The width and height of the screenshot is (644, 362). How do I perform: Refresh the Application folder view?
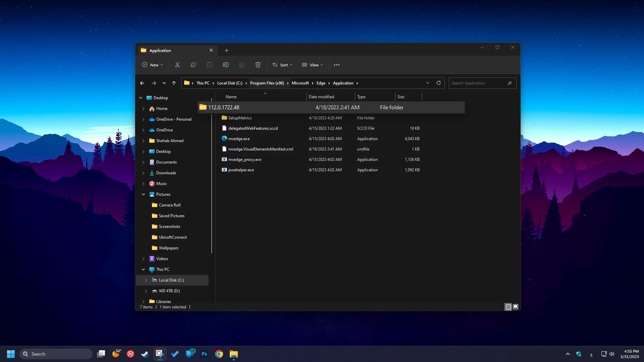438,83
